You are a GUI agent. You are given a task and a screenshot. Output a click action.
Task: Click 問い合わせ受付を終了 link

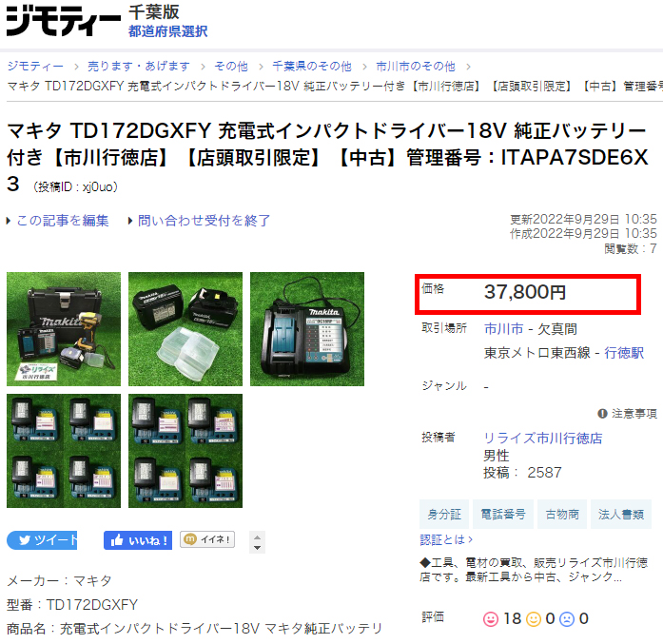pos(204,221)
